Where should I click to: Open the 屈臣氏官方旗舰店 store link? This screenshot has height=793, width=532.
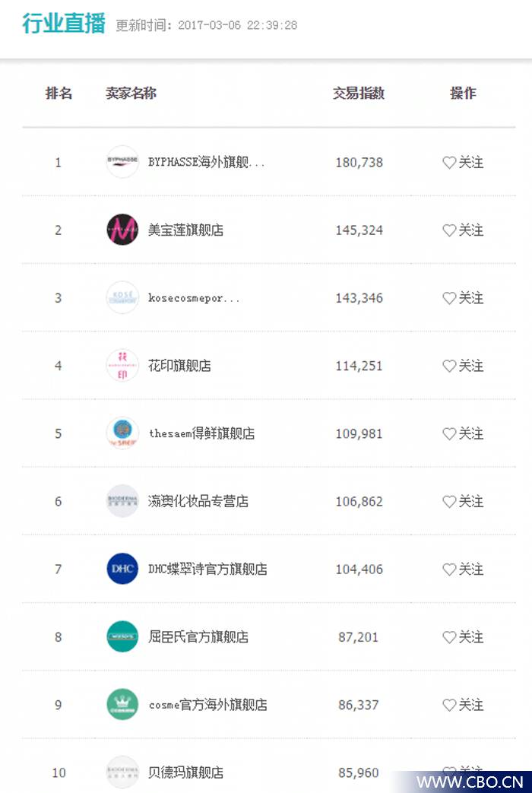tap(198, 637)
